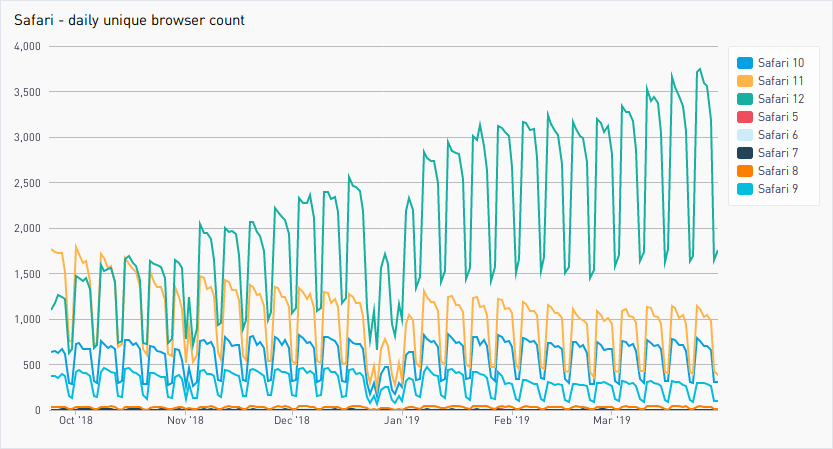The height and width of the screenshot is (449, 833).
Task: Click the Safari 5 red legend swatch
Action: pyautogui.click(x=745, y=117)
